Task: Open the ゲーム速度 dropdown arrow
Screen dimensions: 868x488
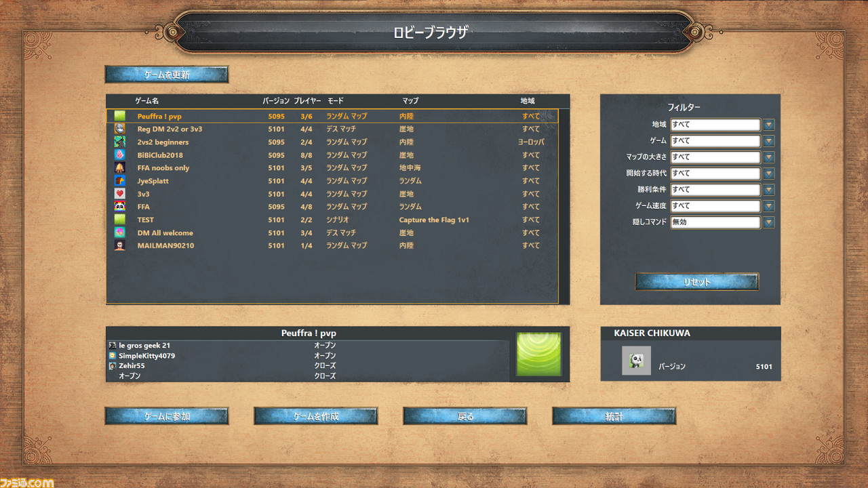Action: coord(768,206)
